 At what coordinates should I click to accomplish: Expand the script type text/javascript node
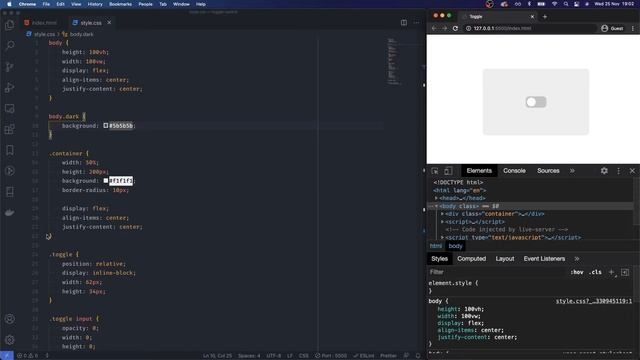(x=442, y=237)
